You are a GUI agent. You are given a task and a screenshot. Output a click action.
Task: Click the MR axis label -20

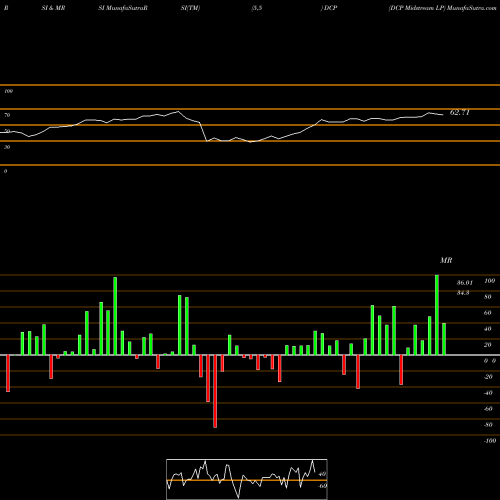488,377
